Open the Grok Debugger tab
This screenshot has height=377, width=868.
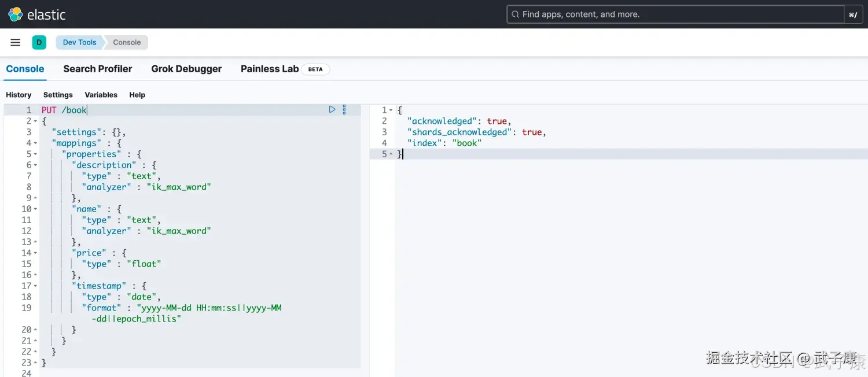[x=186, y=69]
